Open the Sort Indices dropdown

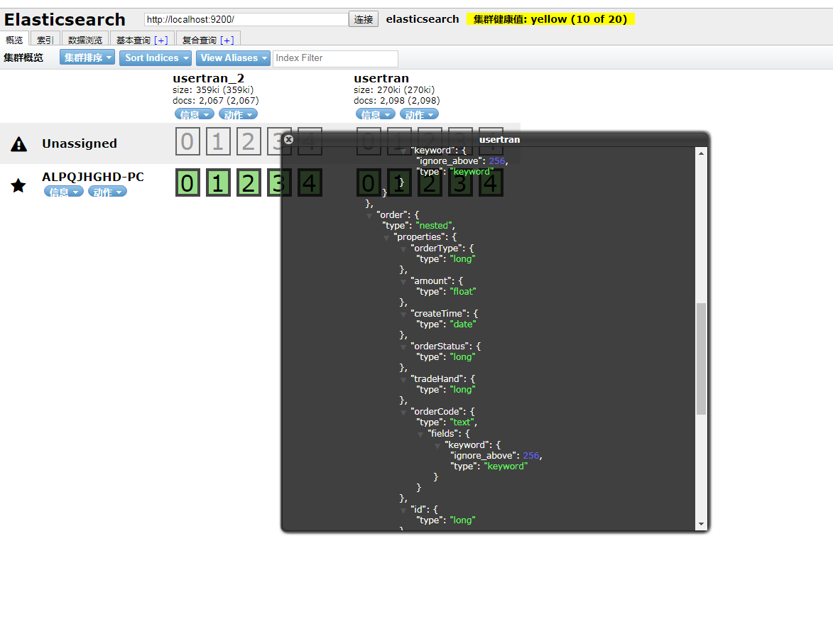[x=155, y=58]
